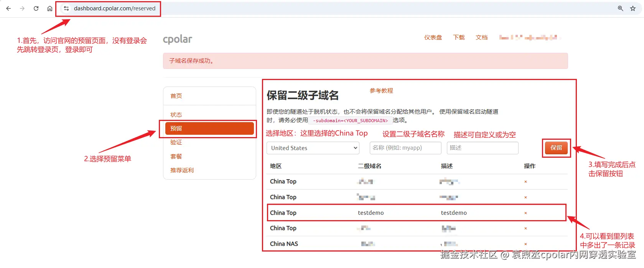Delete the first China Top row
The width and height of the screenshot is (644, 268).
pos(525,182)
